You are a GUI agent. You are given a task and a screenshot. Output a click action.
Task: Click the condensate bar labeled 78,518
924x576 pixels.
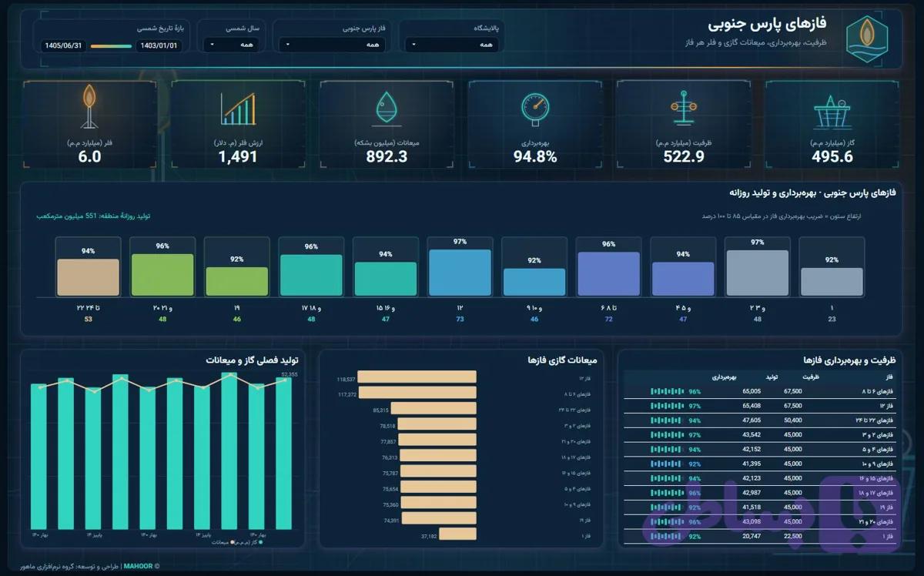pos(437,424)
